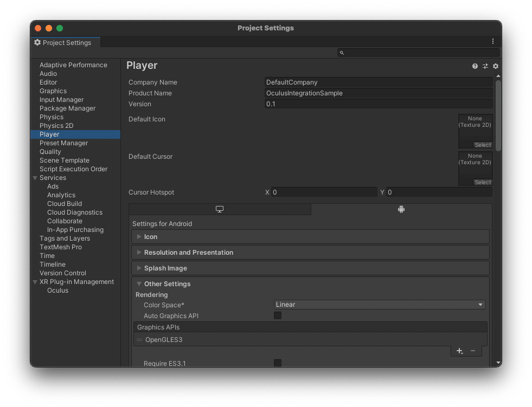Select the OpenGLES3 graphics API entry

pos(310,340)
